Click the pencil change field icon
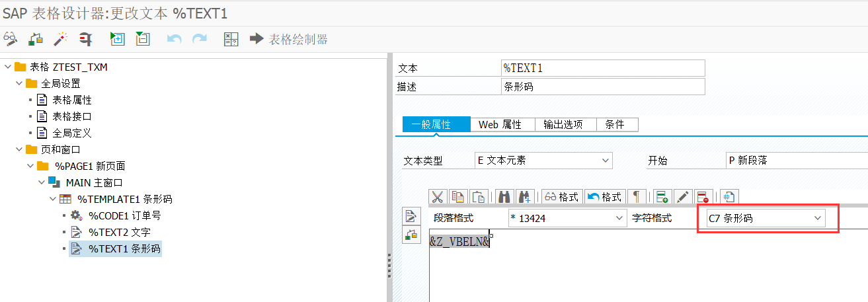Image resolution: width=868 pixels, height=302 pixels. pyautogui.click(x=683, y=196)
